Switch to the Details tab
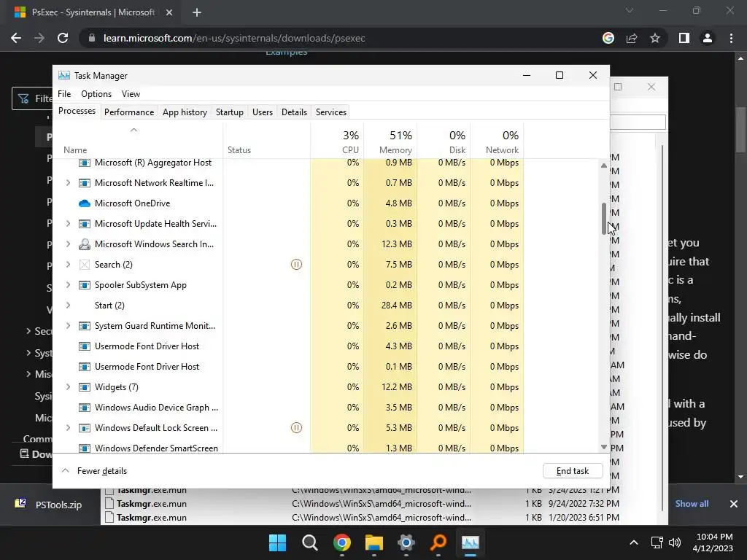This screenshot has height=560, width=747. 294,112
